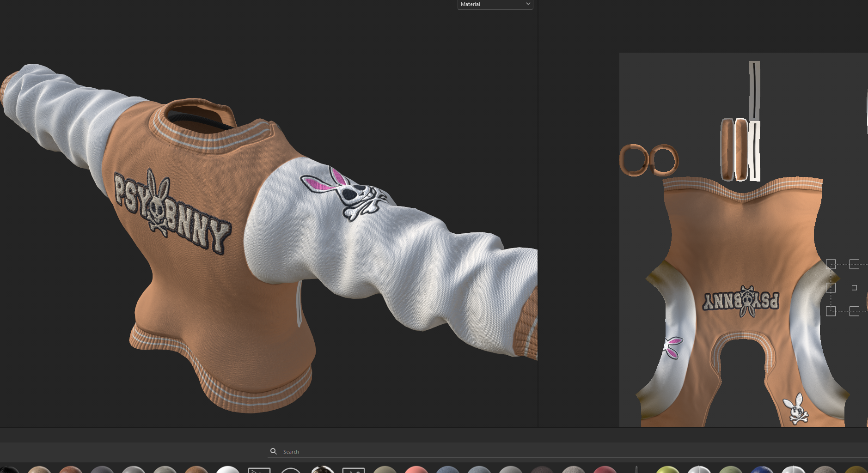Viewport: 868px width, 473px height.
Task: Select the top-left transform handle in UV view
Action: tap(831, 264)
